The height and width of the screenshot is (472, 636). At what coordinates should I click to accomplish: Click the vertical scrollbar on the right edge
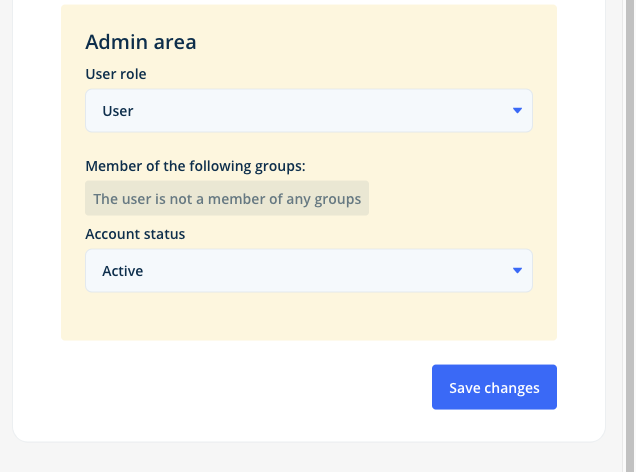(629, 236)
